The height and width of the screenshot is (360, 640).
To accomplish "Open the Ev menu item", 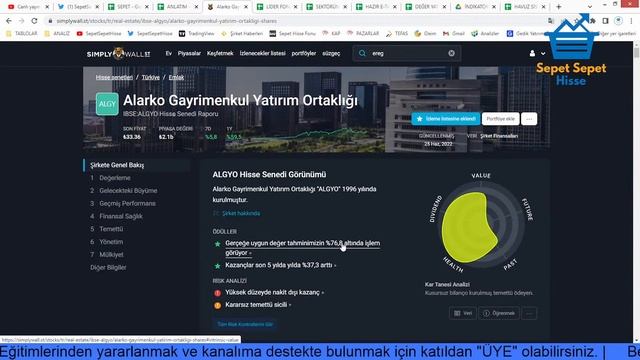I will point(169,53).
